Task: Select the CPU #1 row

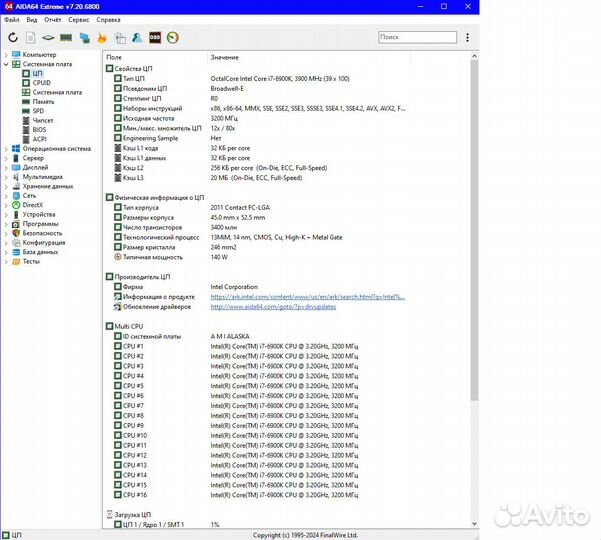Action: pyautogui.click(x=256, y=346)
